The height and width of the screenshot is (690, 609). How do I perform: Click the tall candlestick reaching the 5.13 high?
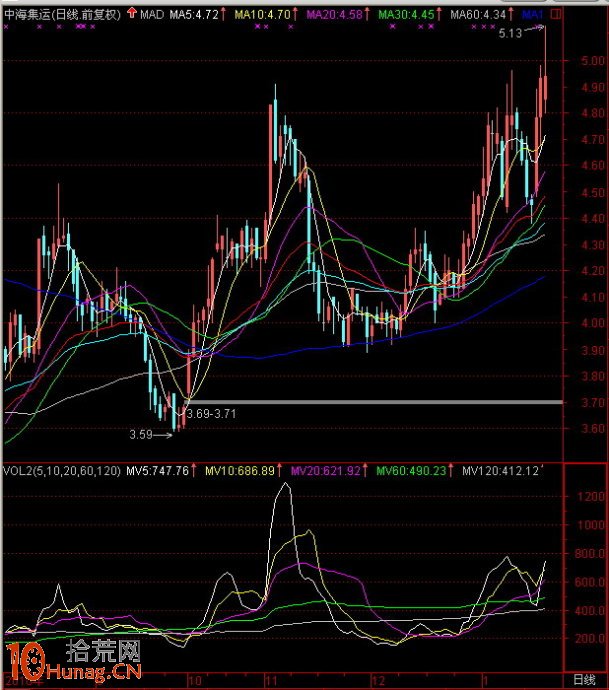(x=546, y=70)
